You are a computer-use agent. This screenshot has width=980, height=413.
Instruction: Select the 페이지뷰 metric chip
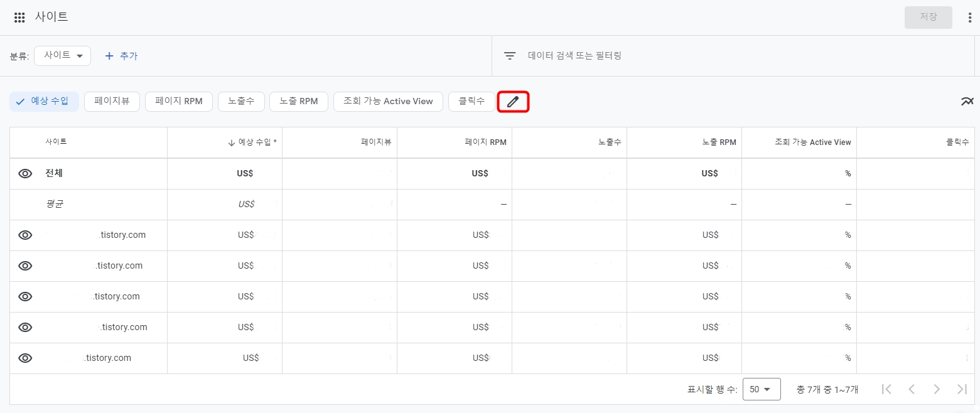coord(112,101)
